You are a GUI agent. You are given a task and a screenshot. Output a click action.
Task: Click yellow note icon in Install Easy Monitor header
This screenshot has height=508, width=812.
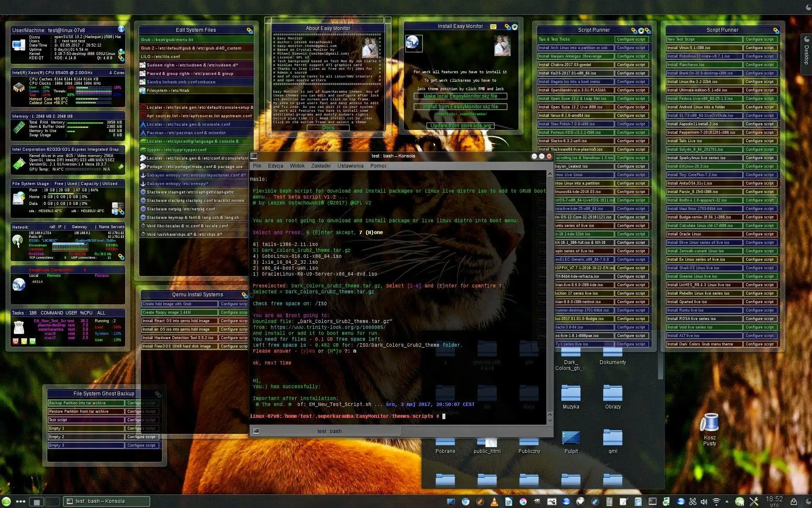click(493, 27)
